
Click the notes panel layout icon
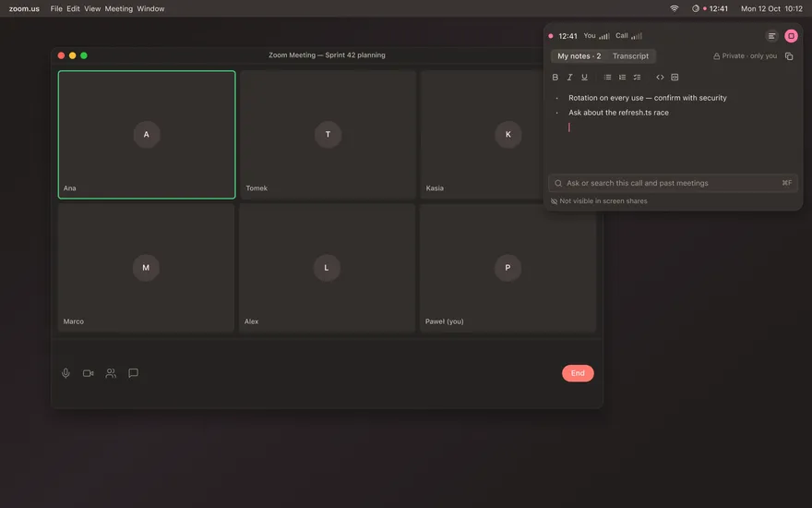point(771,36)
